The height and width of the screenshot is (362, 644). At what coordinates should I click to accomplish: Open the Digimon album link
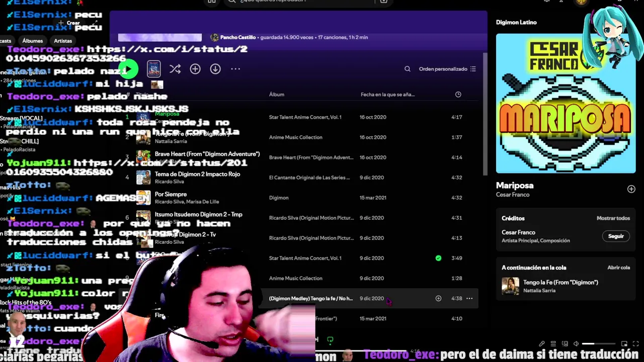click(x=279, y=198)
